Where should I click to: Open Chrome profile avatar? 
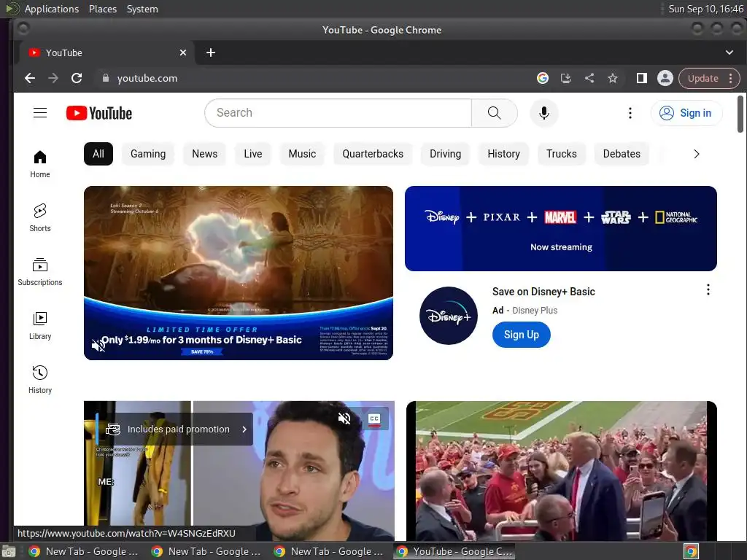click(x=665, y=78)
